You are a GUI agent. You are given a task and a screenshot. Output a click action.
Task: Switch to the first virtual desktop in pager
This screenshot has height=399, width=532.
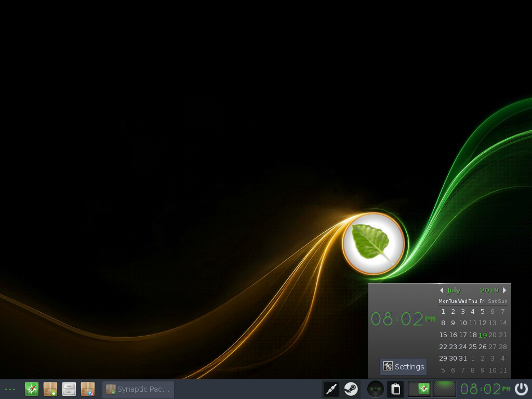pyautogui.click(x=420, y=389)
